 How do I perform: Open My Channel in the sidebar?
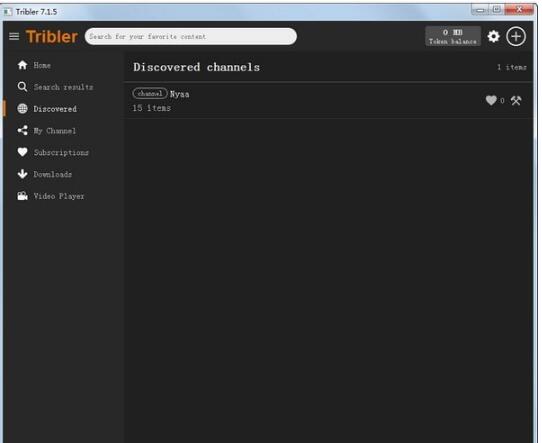pos(55,131)
